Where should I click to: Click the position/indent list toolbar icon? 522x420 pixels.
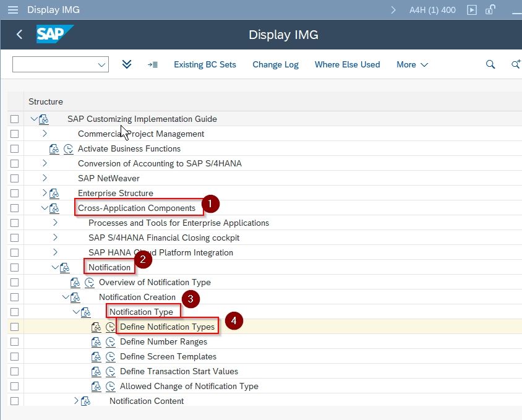pos(153,64)
